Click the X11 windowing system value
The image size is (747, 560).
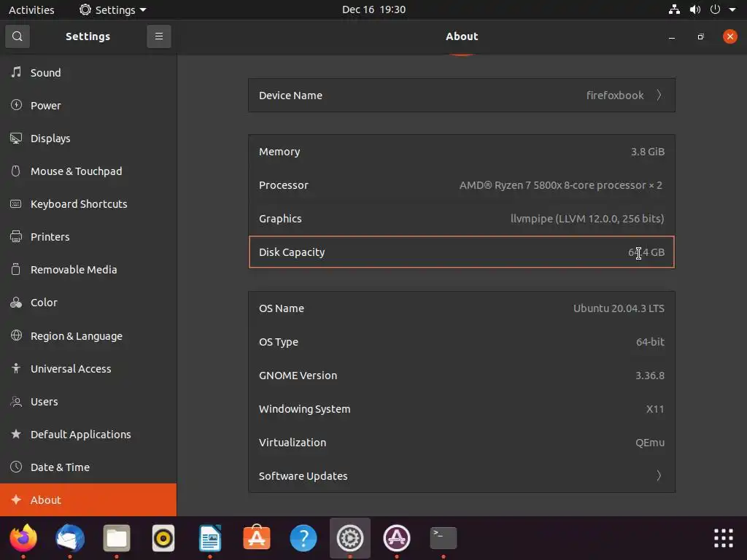[655, 408]
